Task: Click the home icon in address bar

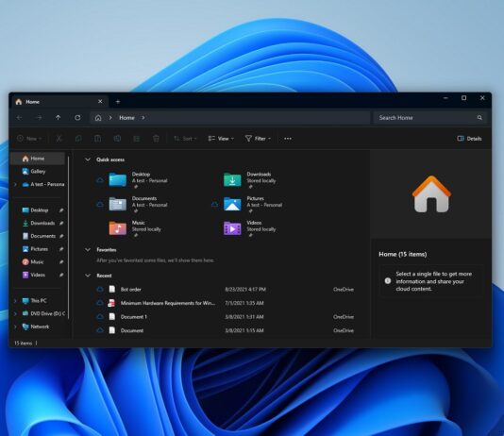Action: click(x=98, y=118)
